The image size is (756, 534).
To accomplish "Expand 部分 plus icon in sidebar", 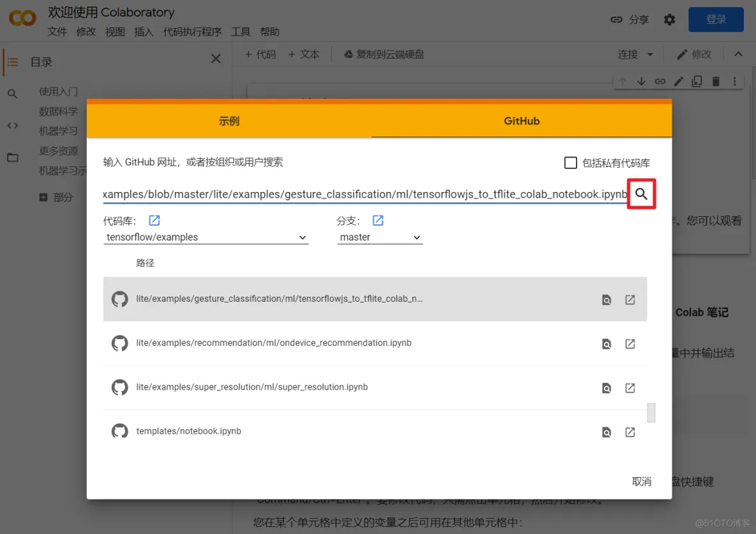I will [43, 197].
